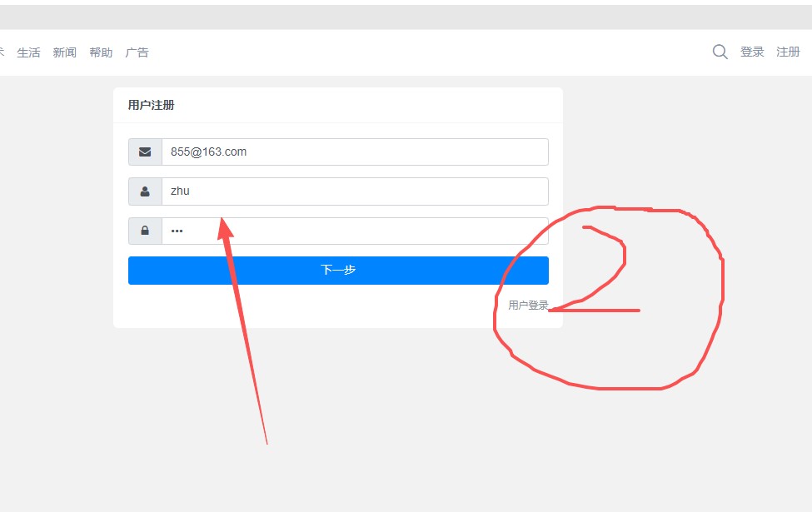The height and width of the screenshot is (512, 812).
Task: Focus the email field containing 855@163.com
Action: pyautogui.click(x=354, y=152)
